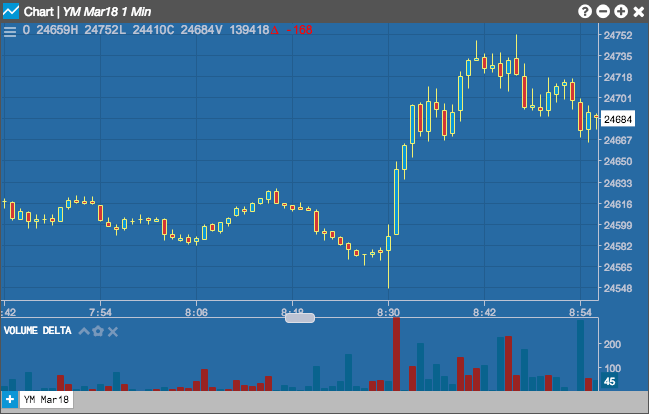Click the current price label 24684
The image size is (649, 414).
(x=617, y=119)
